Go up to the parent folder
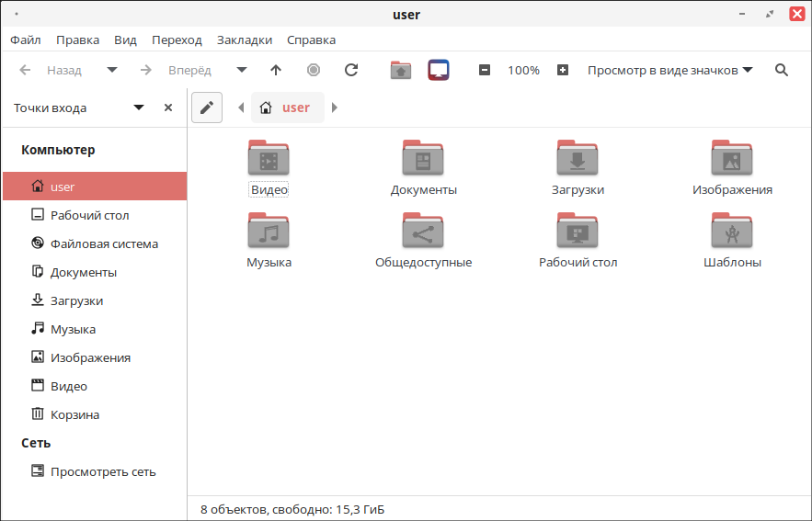This screenshot has width=812, height=521. point(276,70)
